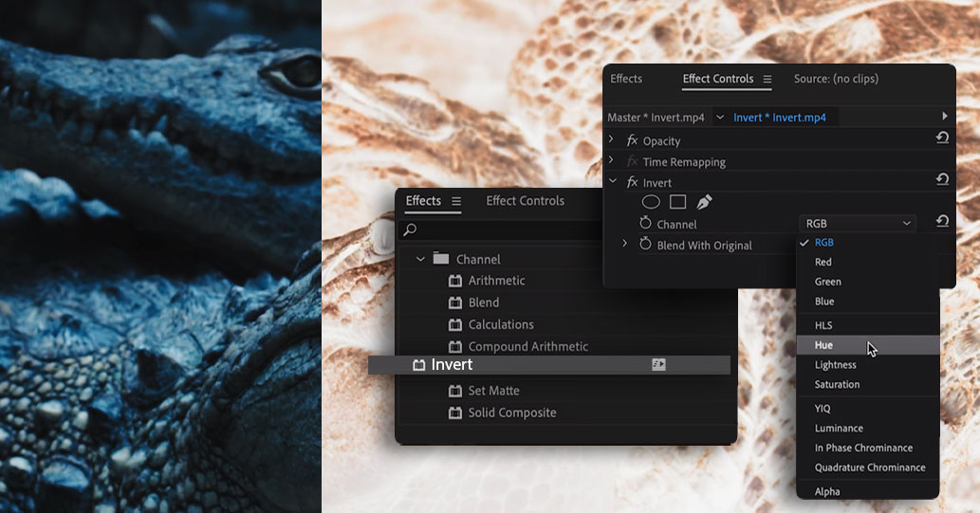
Task: Choose Hue from the channel list
Action: pyautogui.click(x=823, y=345)
